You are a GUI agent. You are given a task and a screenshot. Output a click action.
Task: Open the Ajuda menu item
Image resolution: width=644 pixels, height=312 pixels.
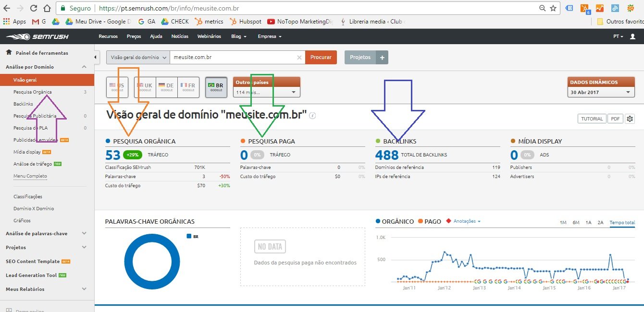(x=156, y=36)
